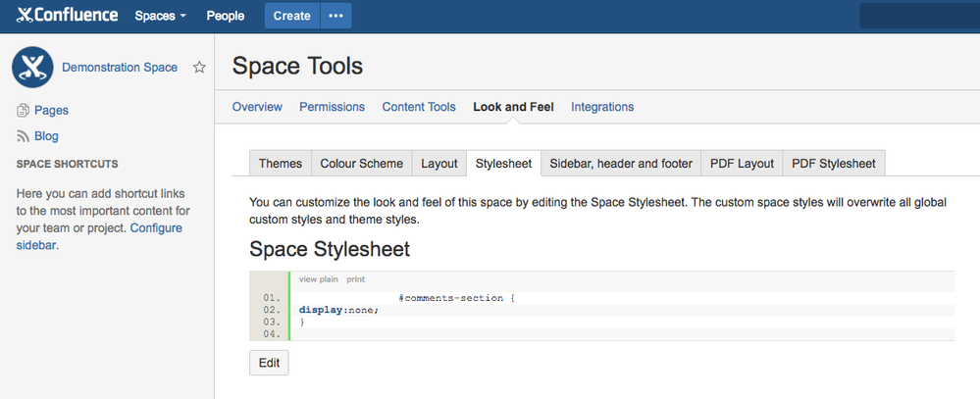The width and height of the screenshot is (980, 399).
Task: Expand the Spaces dropdown menu
Action: [160, 16]
